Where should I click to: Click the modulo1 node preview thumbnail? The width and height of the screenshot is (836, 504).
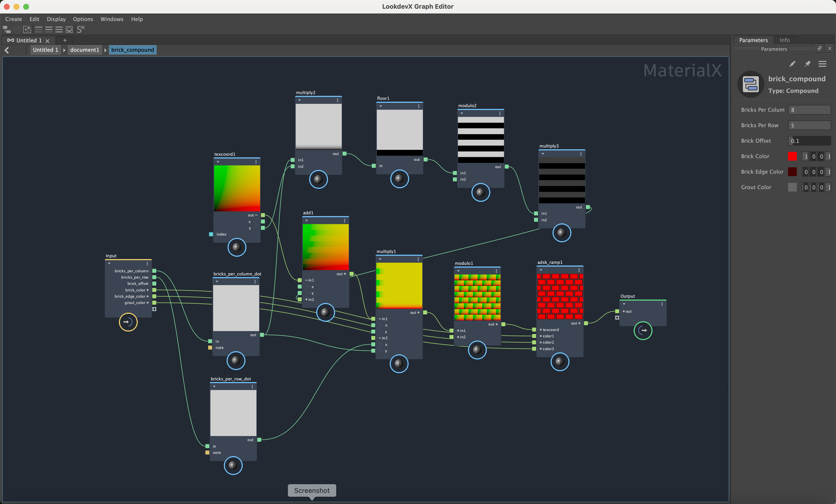pos(477,297)
